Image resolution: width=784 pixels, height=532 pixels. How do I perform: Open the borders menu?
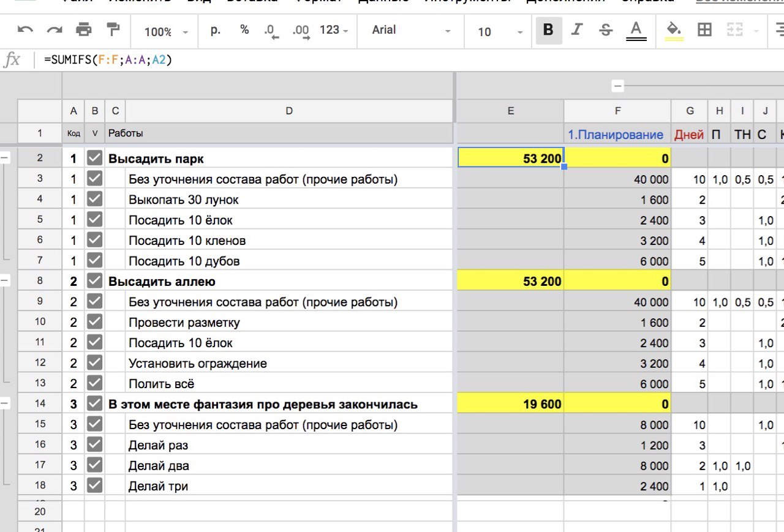(705, 30)
